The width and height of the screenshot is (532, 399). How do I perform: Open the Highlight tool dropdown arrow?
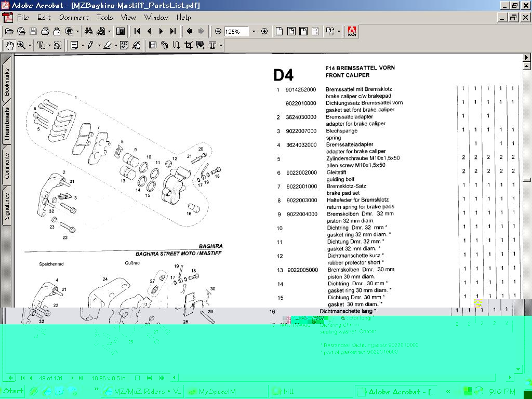(116, 45)
